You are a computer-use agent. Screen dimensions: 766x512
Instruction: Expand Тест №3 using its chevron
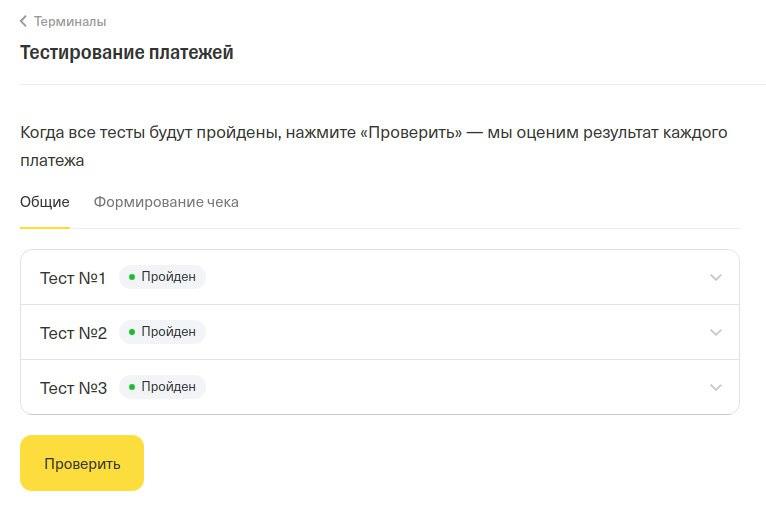coord(715,388)
